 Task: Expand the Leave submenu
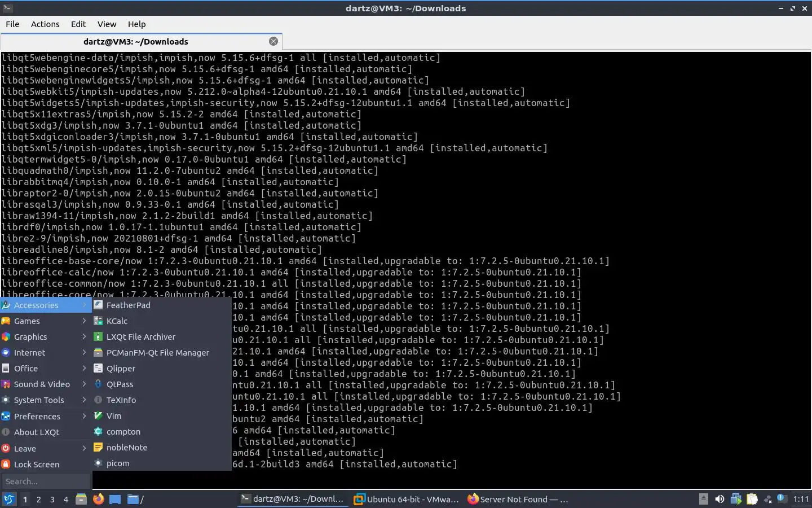click(45, 448)
